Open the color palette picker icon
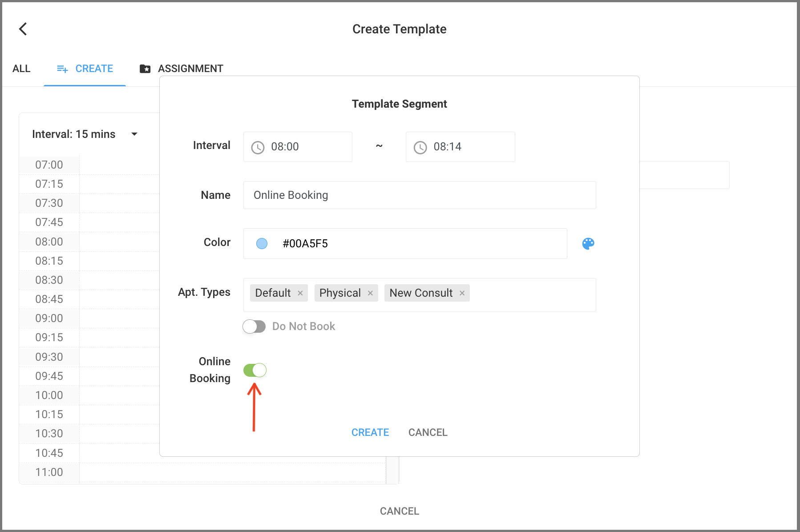The height and width of the screenshot is (532, 800). tap(588, 243)
